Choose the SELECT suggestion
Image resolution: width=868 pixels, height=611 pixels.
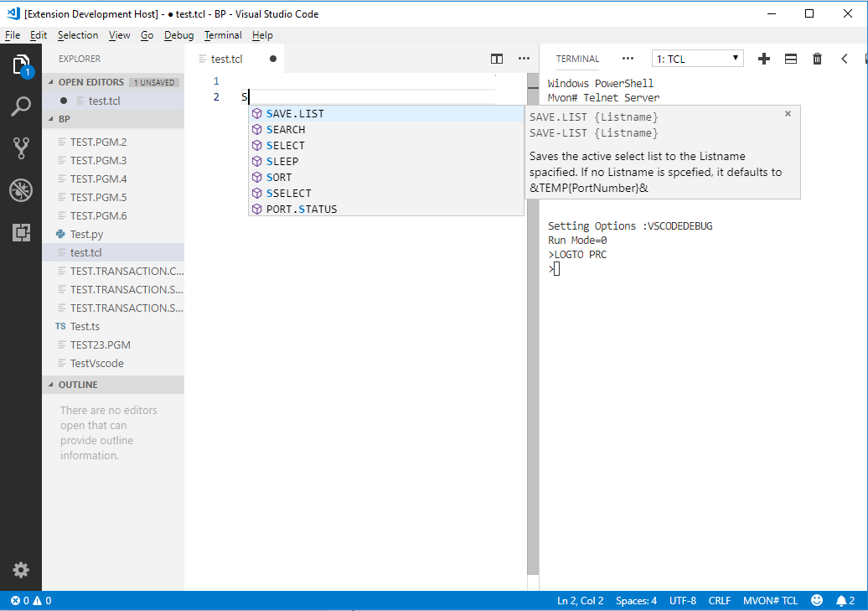click(386, 145)
